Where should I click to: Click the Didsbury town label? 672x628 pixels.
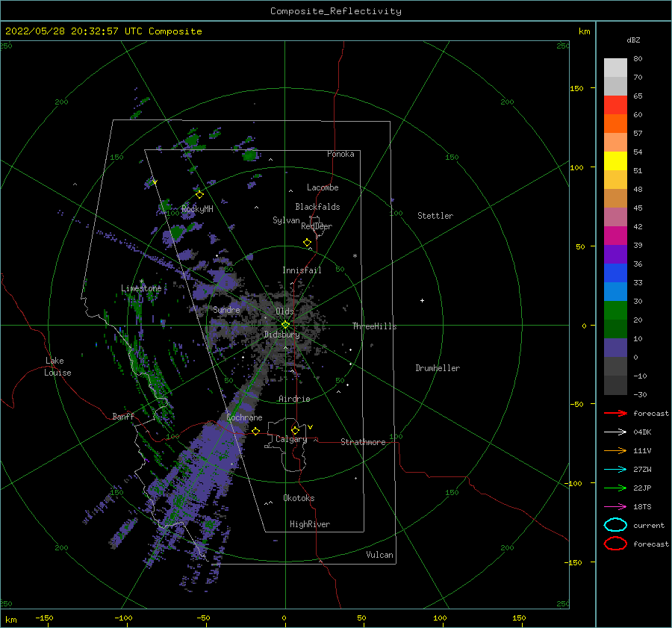(x=281, y=335)
